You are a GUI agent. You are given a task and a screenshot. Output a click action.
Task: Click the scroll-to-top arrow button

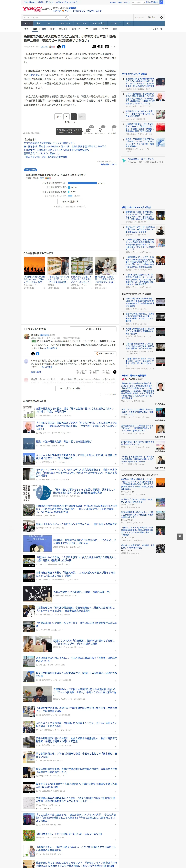point(180,536)
